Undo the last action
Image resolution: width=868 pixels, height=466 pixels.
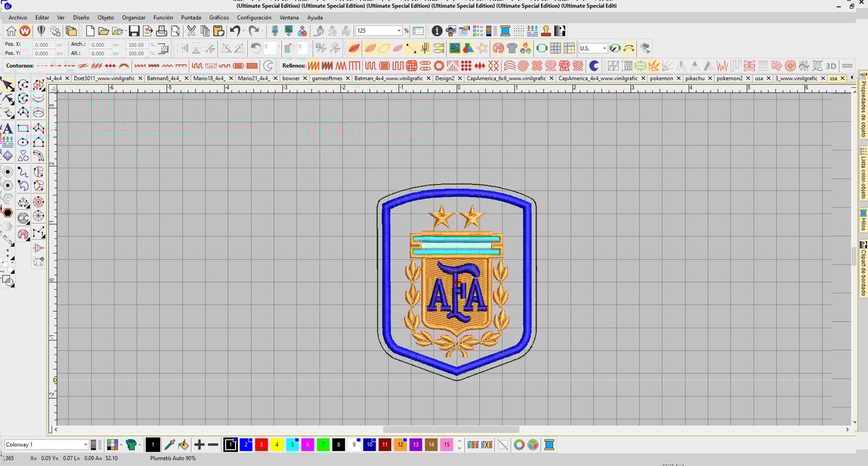coord(234,31)
